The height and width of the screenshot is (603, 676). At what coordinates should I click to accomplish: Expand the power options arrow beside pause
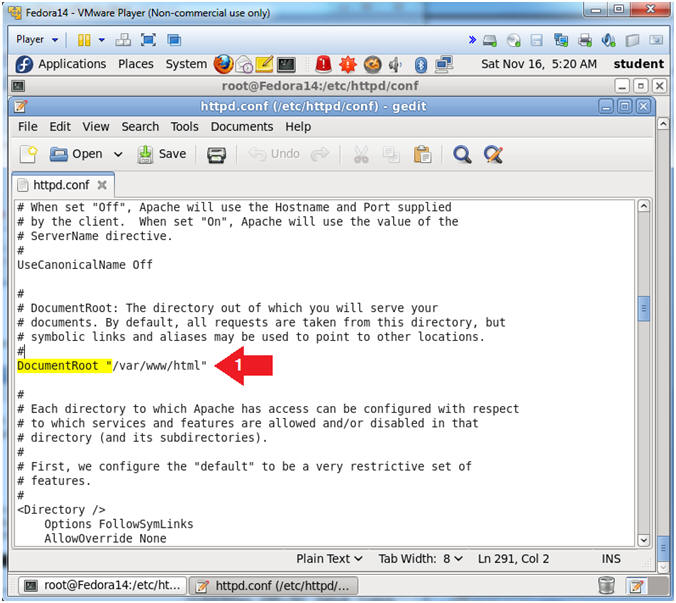point(102,40)
